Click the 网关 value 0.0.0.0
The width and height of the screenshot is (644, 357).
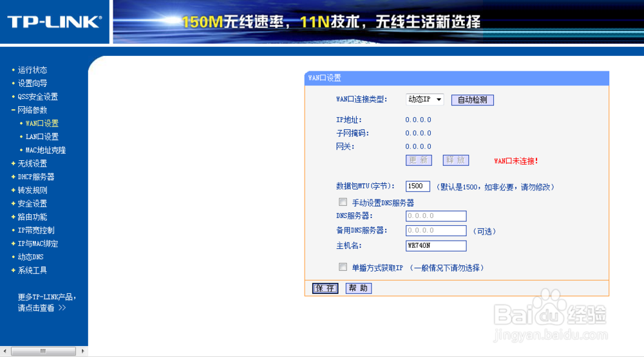pos(418,147)
